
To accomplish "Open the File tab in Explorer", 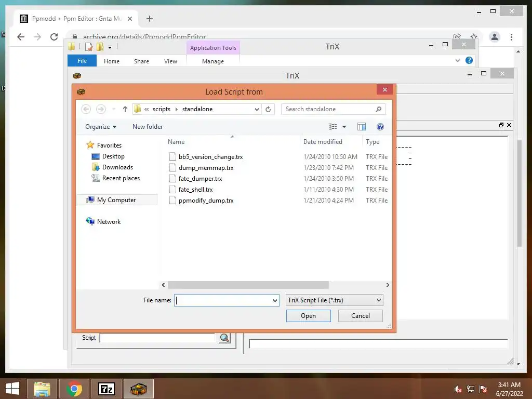I will pyautogui.click(x=82, y=61).
